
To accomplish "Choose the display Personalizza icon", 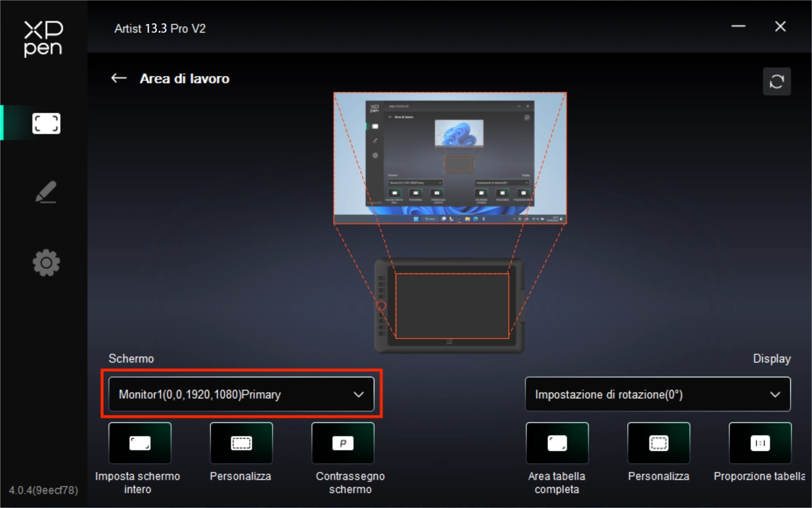I will click(x=659, y=443).
